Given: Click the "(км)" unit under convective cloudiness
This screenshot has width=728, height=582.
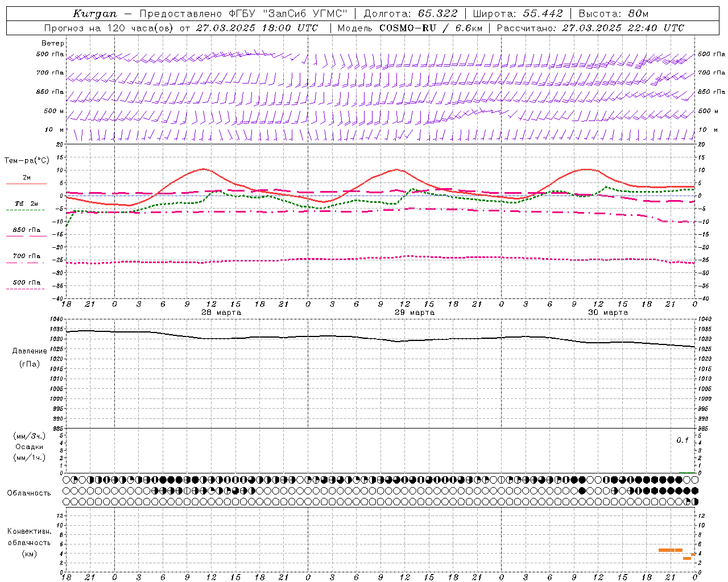Looking at the screenshot, I should click(x=30, y=554).
